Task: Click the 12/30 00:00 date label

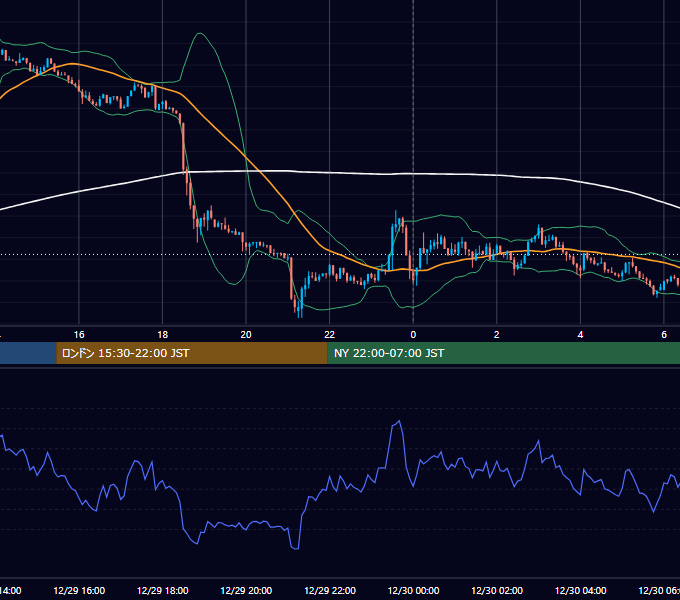Action: pyautogui.click(x=413, y=590)
